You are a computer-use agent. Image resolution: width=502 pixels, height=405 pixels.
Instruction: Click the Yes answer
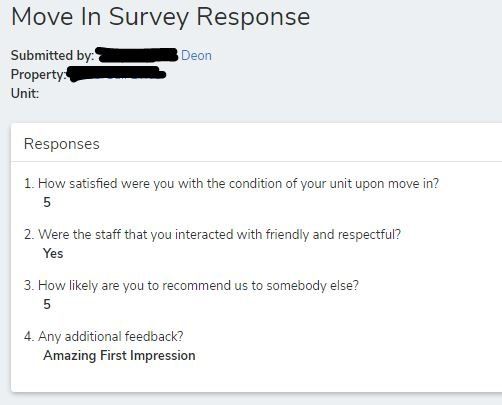click(x=53, y=253)
